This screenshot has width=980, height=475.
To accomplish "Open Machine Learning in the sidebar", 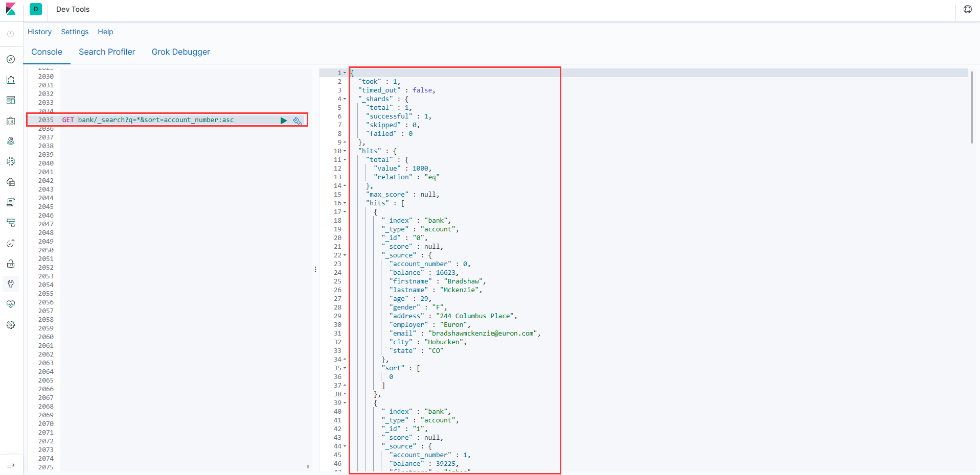I will point(11,161).
